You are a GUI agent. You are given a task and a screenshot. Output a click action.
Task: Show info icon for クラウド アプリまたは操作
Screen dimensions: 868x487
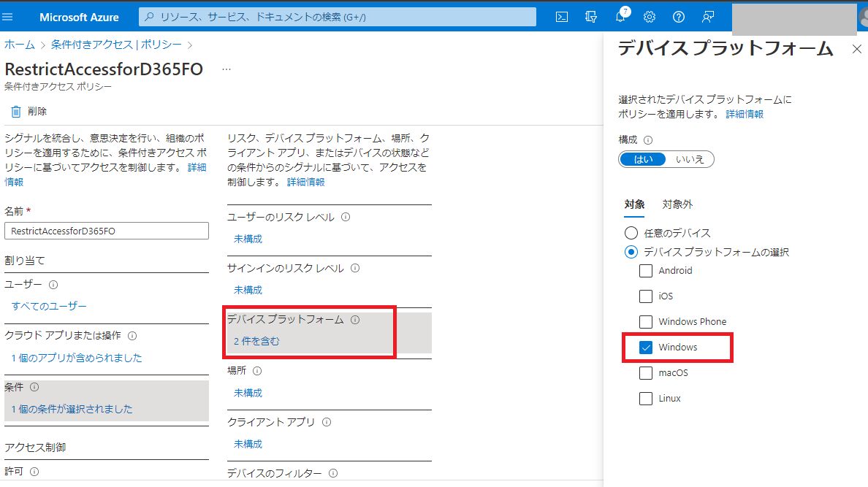(x=132, y=336)
